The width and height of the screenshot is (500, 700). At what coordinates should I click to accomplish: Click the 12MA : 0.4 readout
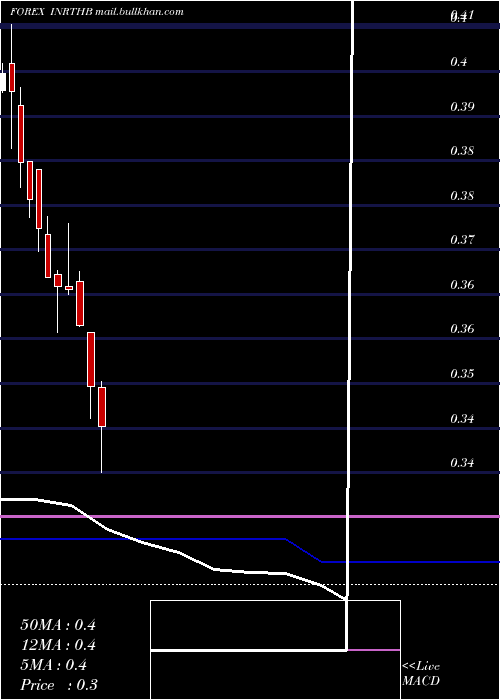58,645
